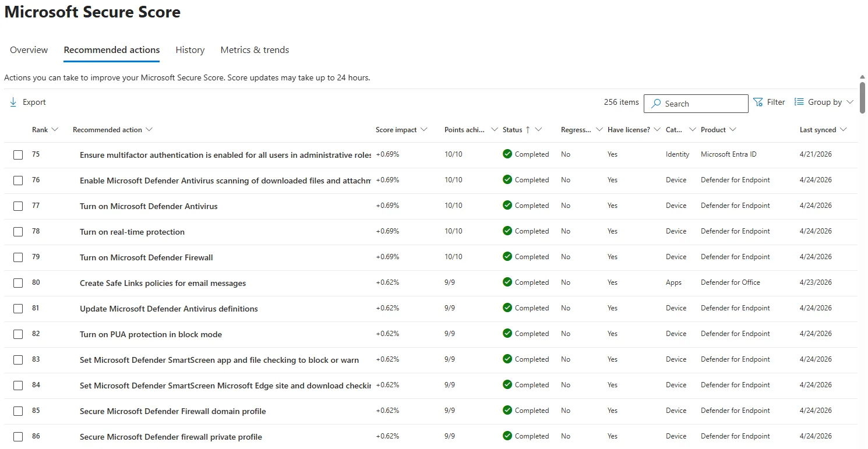Expand the Group by dropdown chevron

(850, 102)
